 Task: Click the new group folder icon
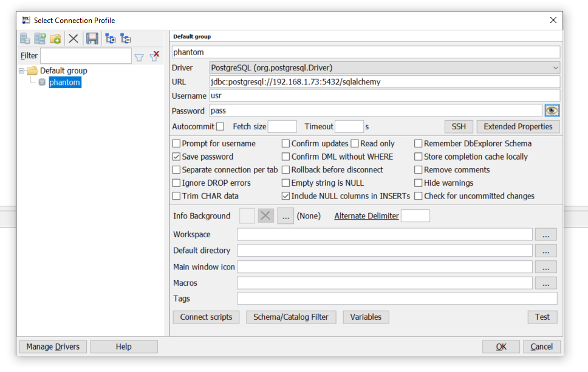[x=55, y=39]
